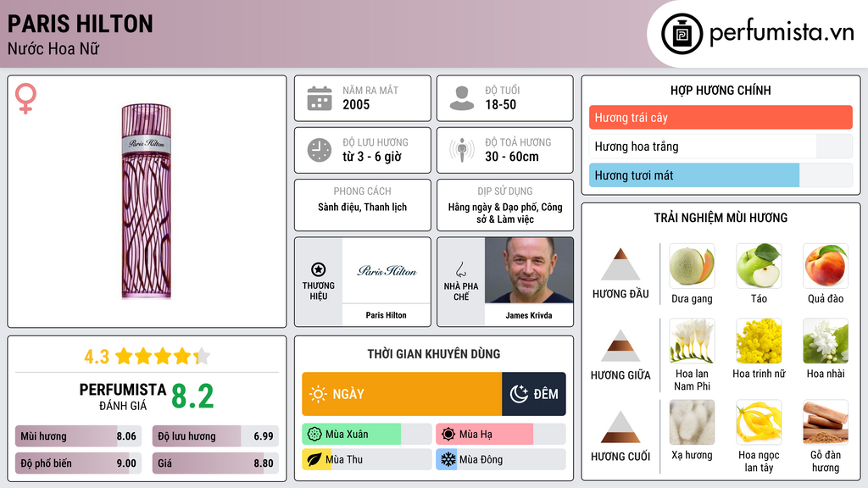Image resolution: width=868 pixels, height=488 pixels.
Task: Click the Hương trái cây accord bar
Action: click(721, 117)
